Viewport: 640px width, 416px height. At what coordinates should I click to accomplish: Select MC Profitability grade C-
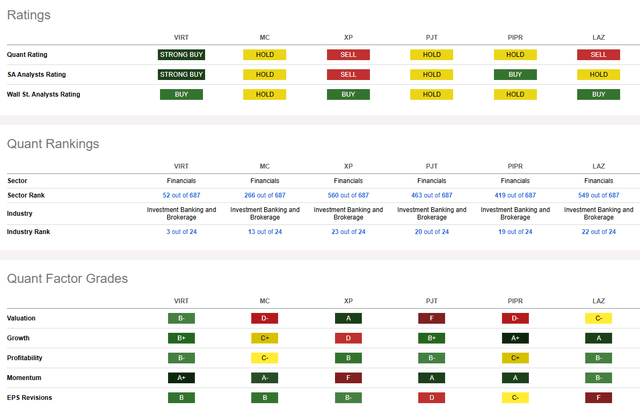(264, 358)
